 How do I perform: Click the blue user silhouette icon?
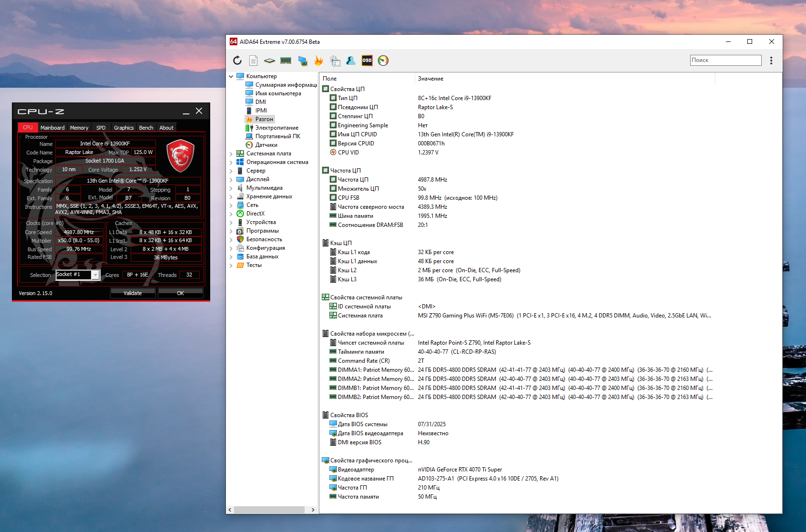click(351, 61)
